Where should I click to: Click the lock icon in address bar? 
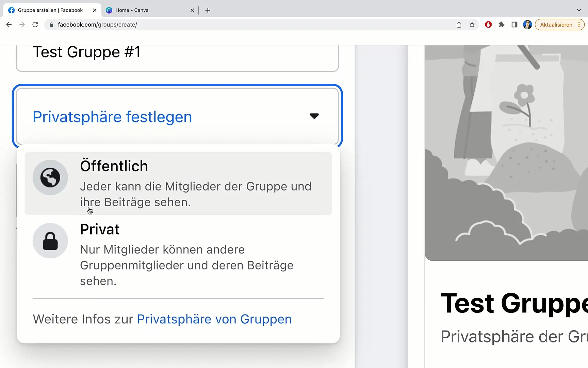pos(51,25)
